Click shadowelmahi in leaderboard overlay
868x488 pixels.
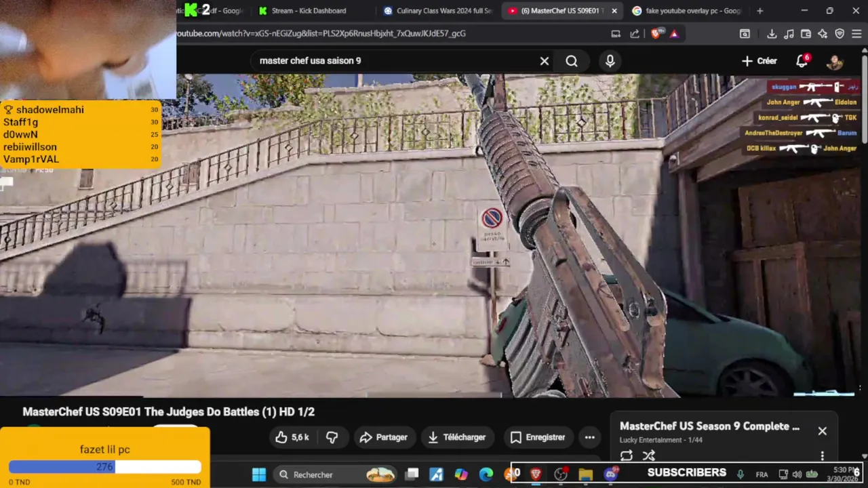point(50,110)
